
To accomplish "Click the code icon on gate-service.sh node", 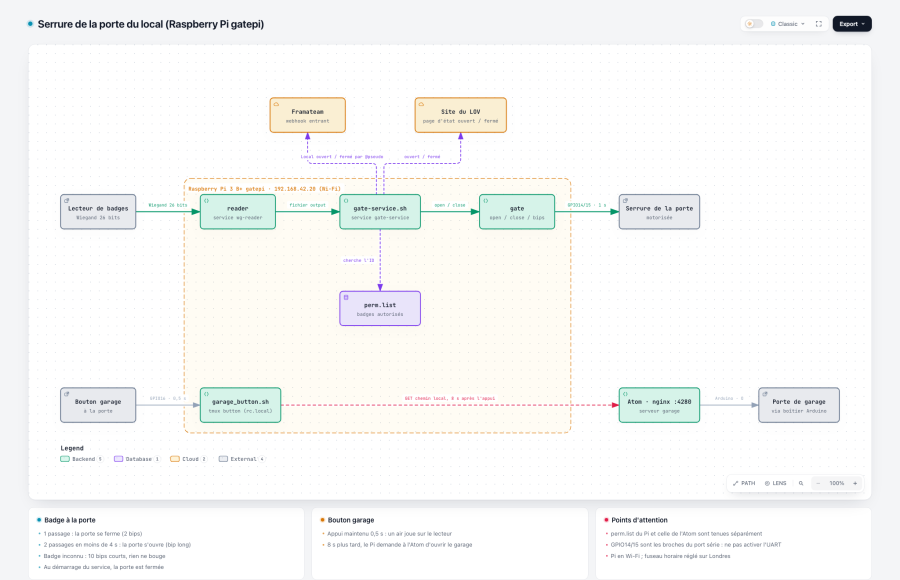I will coord(346,201).
